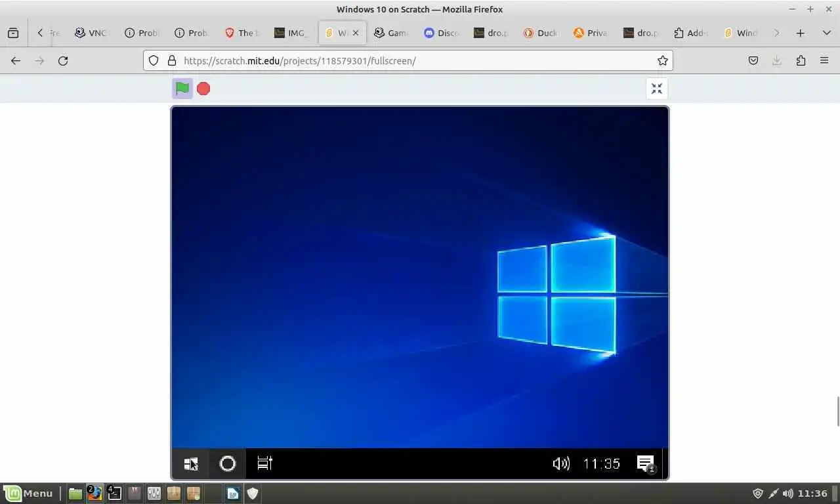Expand the list all tabs dropdown
The width and height of the screenshot is (840, 504).
click(827, 33)
